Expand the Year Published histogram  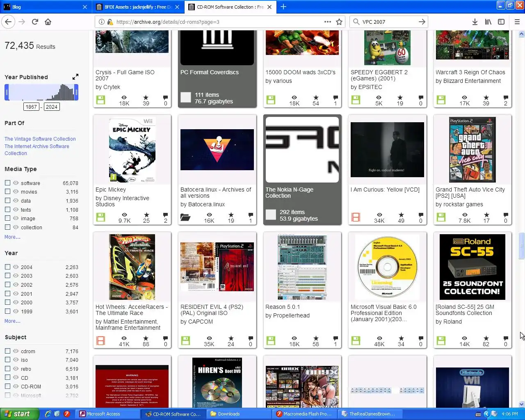point(75,77)
